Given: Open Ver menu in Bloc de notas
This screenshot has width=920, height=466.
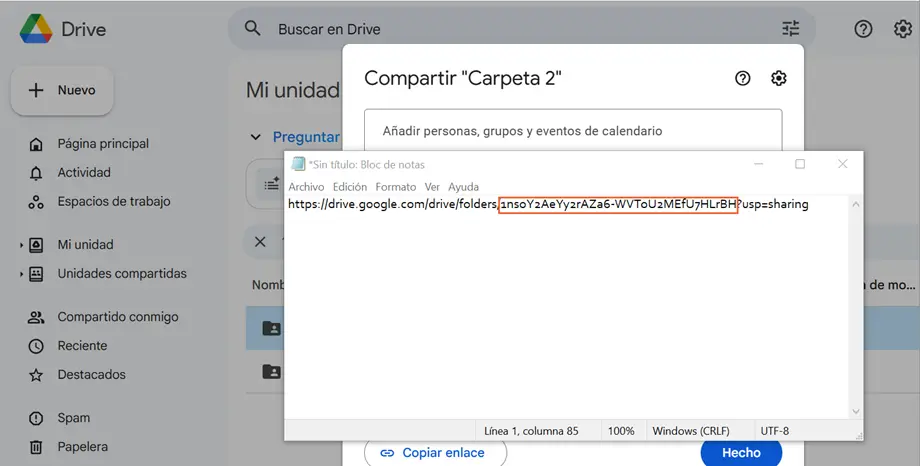Looking at the screenshot, I should tap(432, 187).
